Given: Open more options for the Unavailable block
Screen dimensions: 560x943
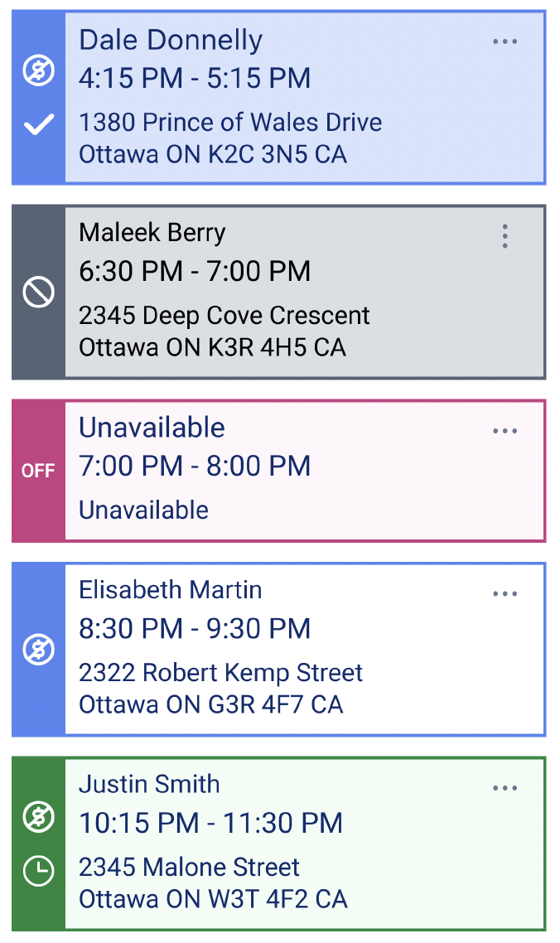Looking at the screenshot, I should 504,431.
